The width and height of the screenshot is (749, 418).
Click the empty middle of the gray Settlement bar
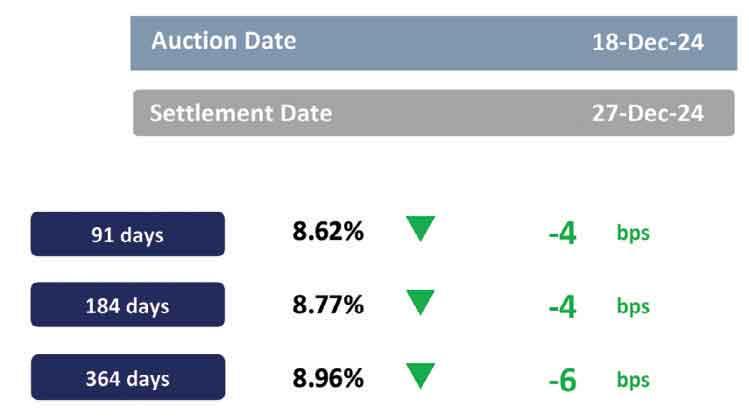tap(460, 113)
